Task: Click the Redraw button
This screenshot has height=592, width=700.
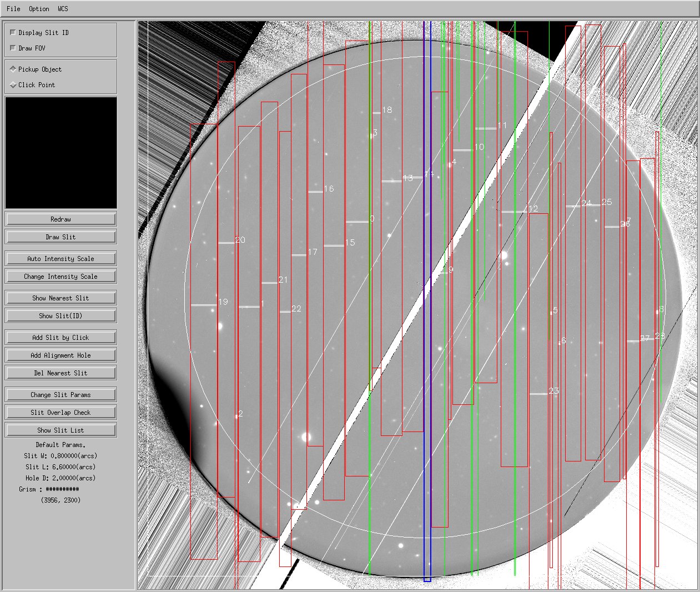Action: coord(61,219)
